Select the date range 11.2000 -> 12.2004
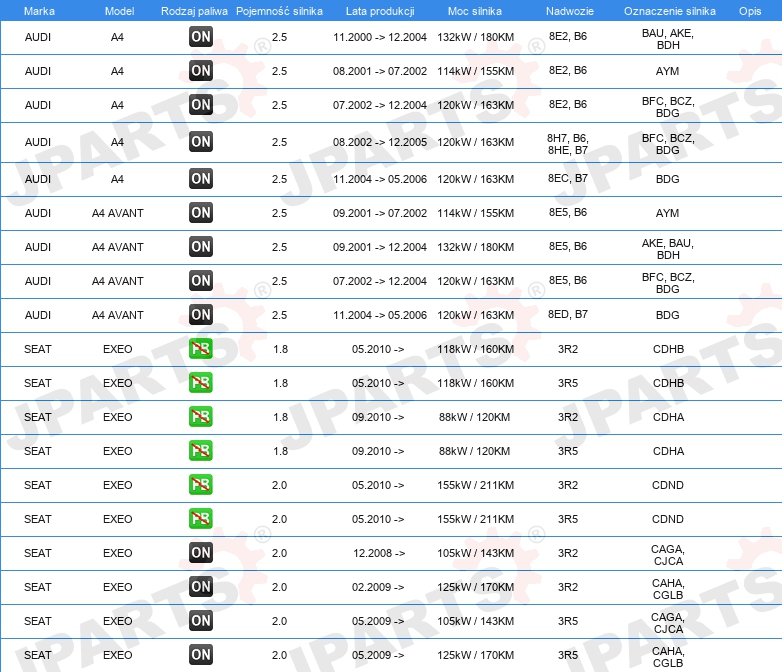782x672 pixels. 380,37
